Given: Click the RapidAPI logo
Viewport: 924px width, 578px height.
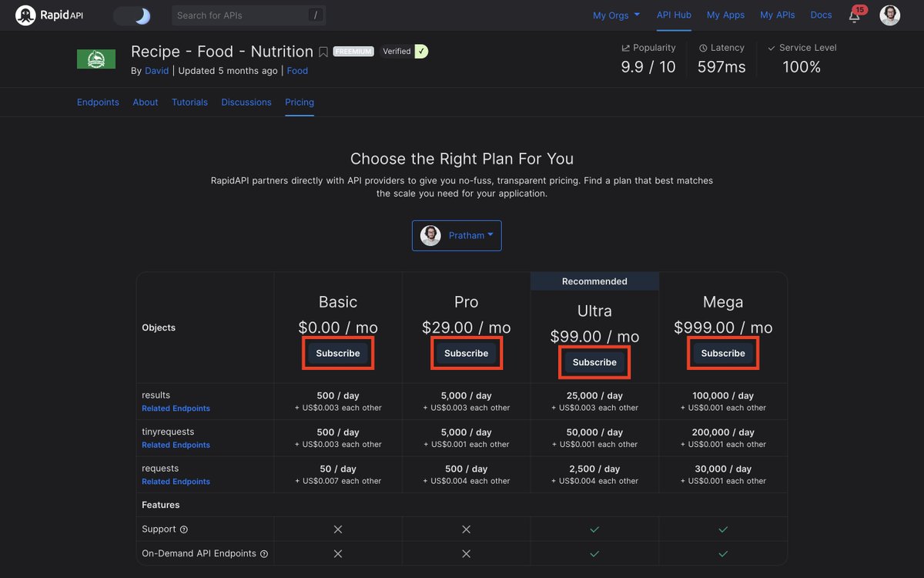Looking at the screenshot, I should [49, 15].
